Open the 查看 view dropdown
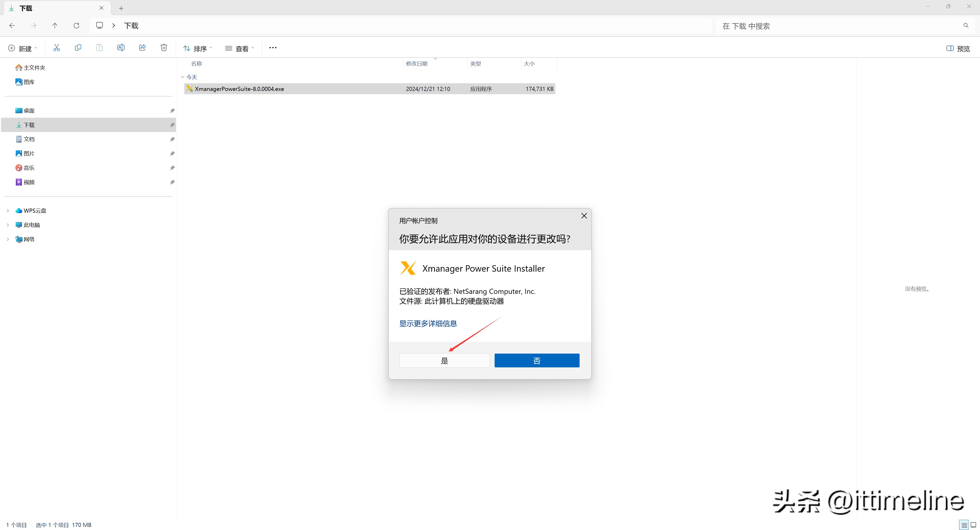The width and height of the screenshot is (980, 530). (x=239, y=49)
